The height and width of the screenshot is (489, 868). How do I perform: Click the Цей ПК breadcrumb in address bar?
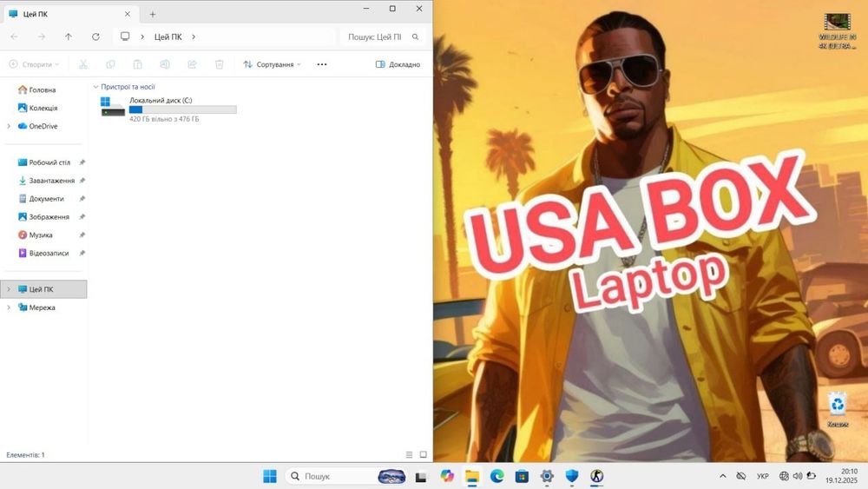[168, 36]
